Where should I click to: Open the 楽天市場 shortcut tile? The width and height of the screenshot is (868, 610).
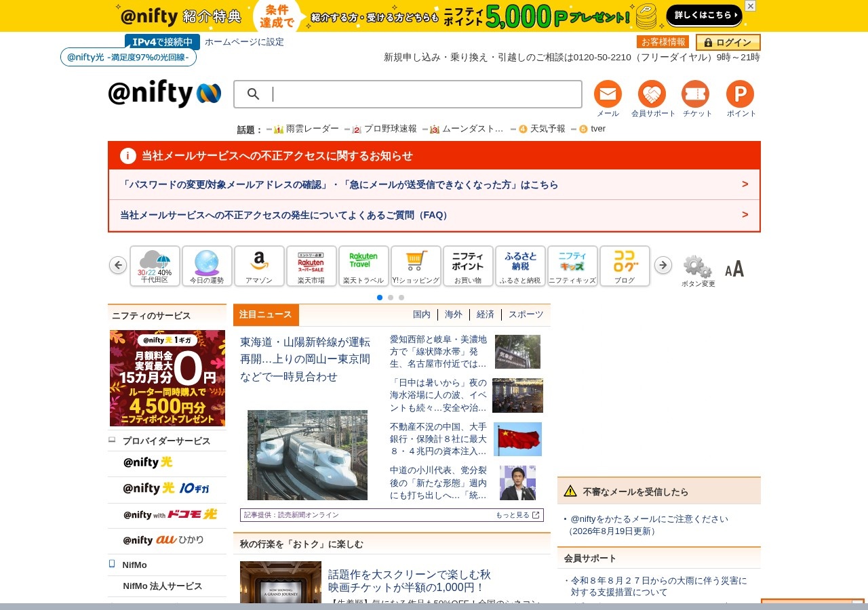coord(311,266)
